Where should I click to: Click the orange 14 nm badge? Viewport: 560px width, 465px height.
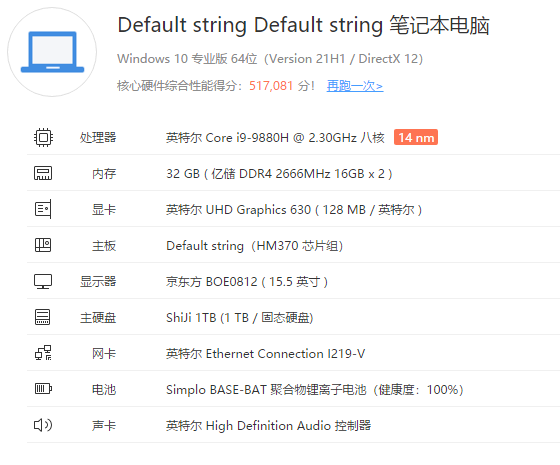(416, 138)
